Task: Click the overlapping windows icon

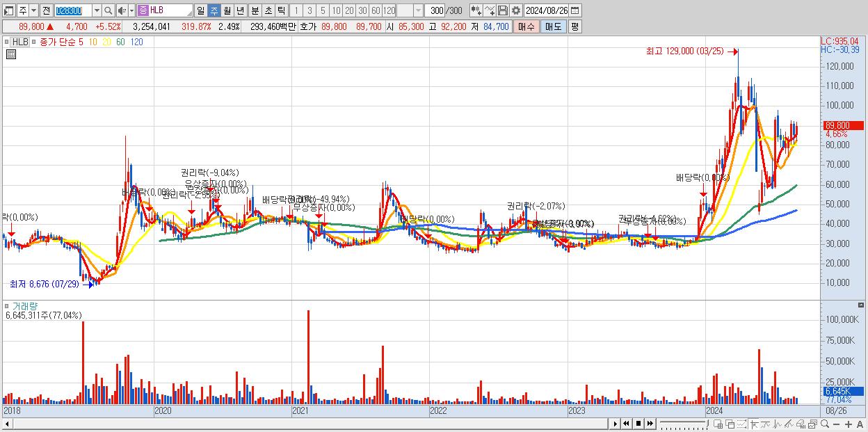Action: 730,424
